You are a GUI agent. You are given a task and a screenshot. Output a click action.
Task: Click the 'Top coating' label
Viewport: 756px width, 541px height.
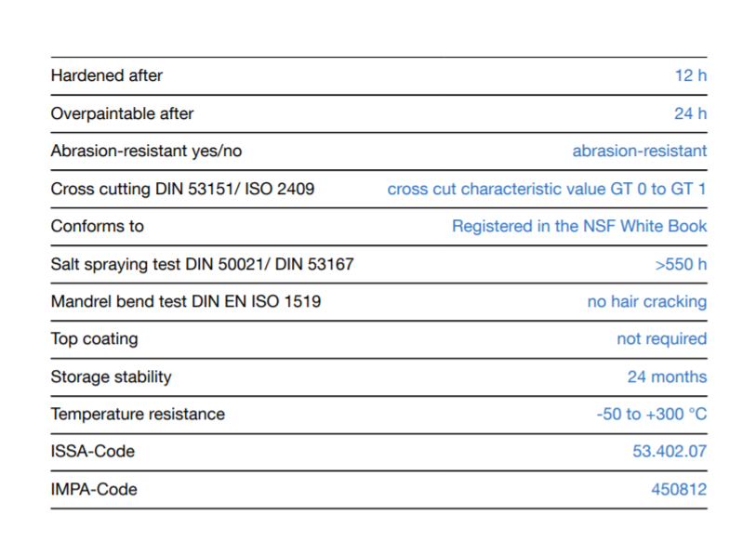pyautogui.click(x=94, y=338)
